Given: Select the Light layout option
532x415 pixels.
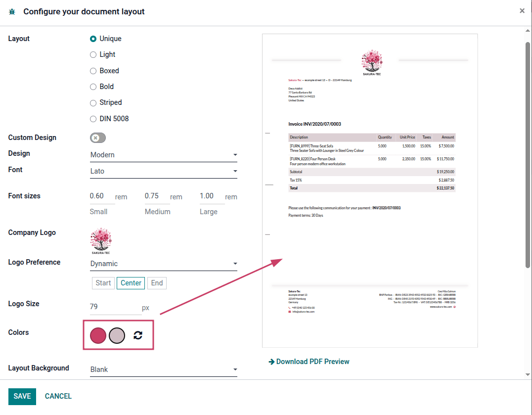Looking at the screenshot, I should click(93, 54).
